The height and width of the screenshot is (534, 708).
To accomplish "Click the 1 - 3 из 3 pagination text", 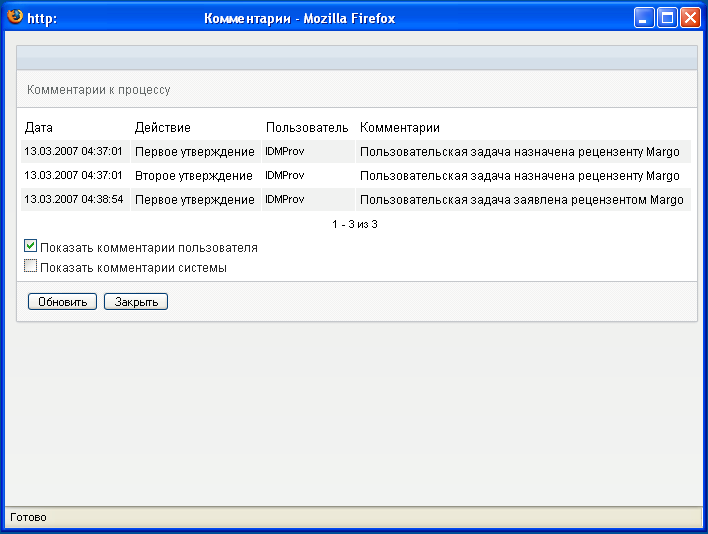I will point(355,224).
